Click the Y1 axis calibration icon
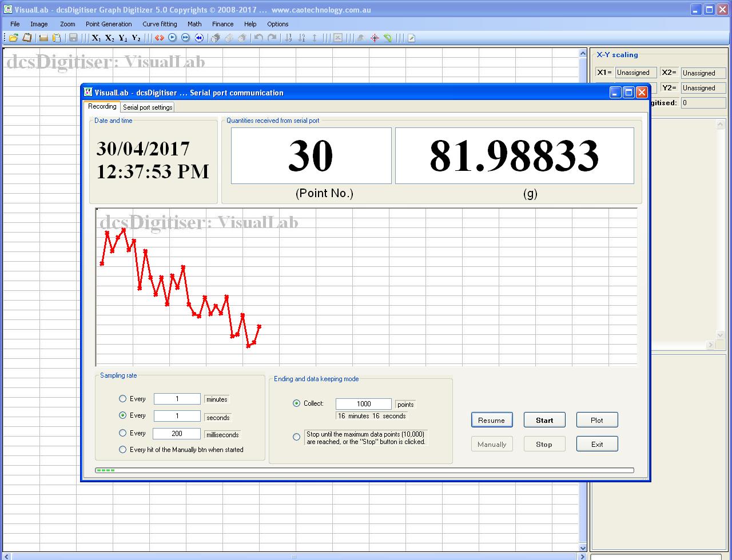This screenshot has height=560, width=732. click(x=123, y=38)
